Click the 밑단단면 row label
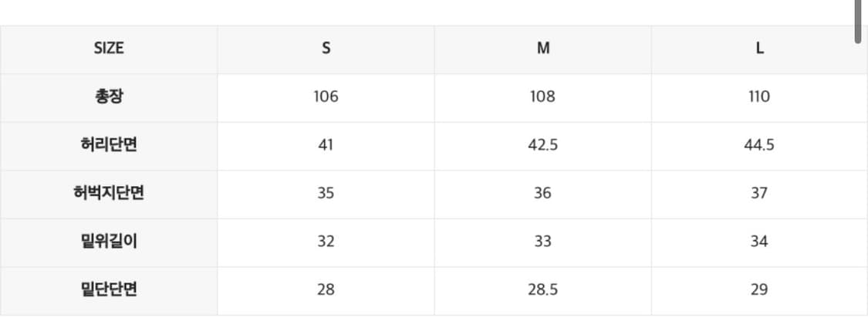This screenshot has width=868, height=325. pos(109,289)
